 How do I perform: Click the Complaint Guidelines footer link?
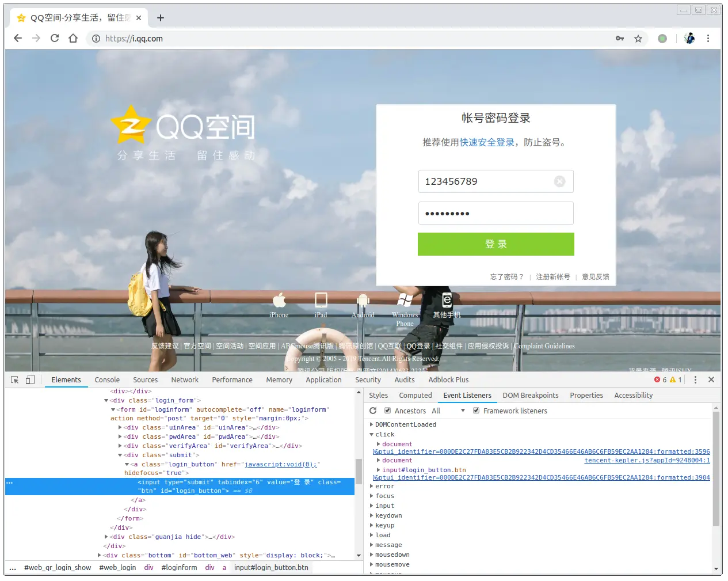(544, 346)
